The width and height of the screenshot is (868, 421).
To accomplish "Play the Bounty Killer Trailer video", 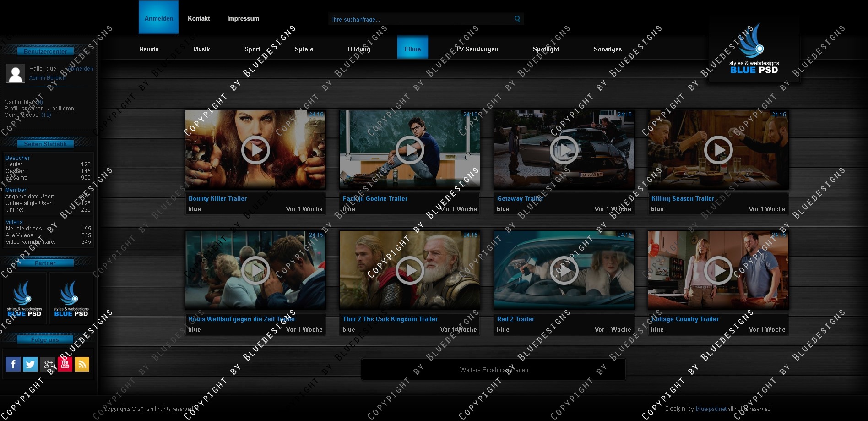I will coord(255,150).
